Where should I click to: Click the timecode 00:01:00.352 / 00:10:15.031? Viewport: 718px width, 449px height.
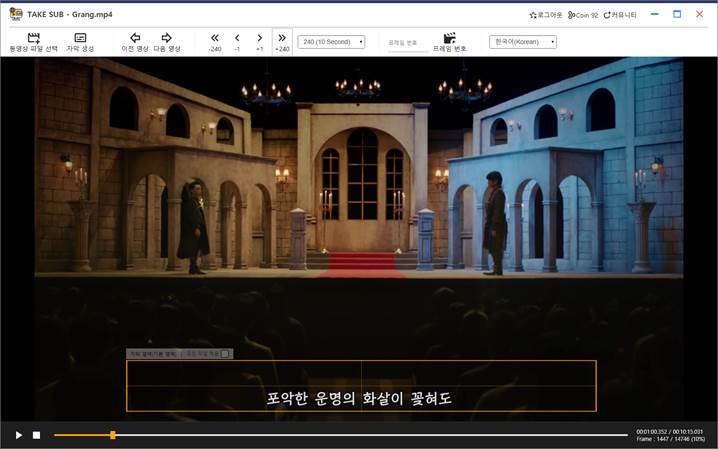click(669, 432)
